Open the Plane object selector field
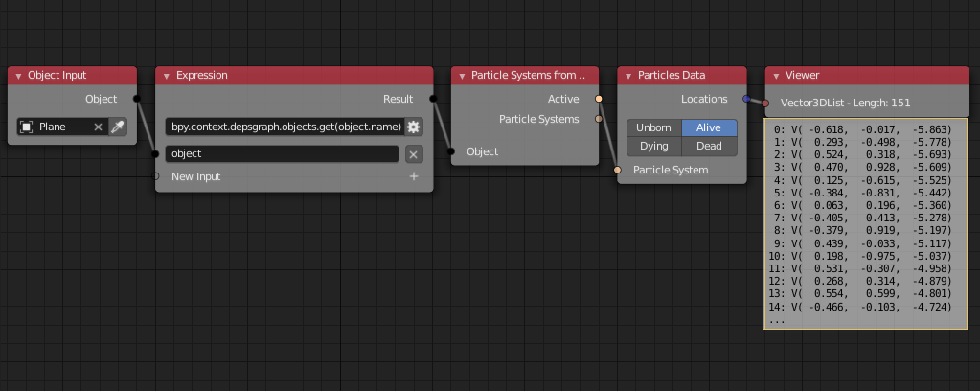 coord(62,127)
